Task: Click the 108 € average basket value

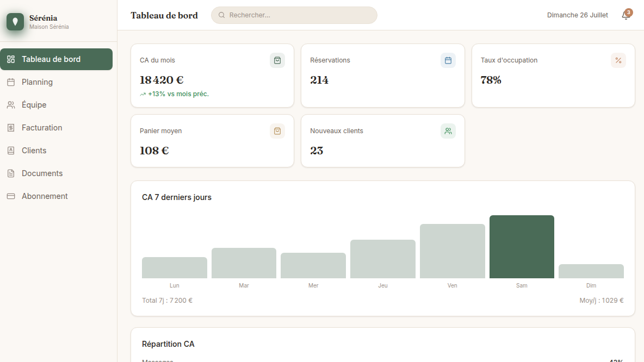Action: (154, 151)
